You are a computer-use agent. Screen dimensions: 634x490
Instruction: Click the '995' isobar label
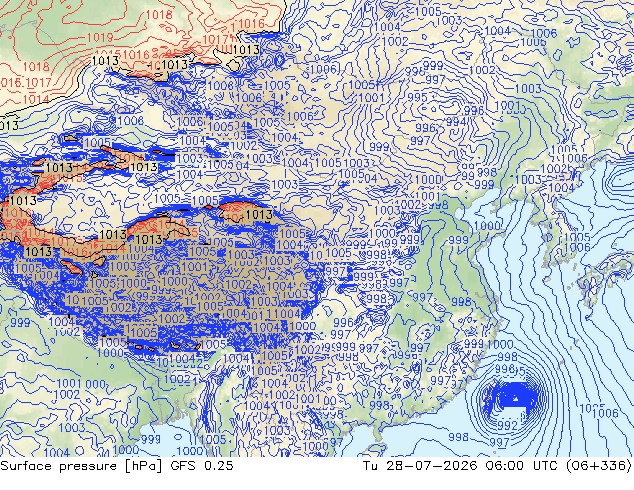[417, 97]
